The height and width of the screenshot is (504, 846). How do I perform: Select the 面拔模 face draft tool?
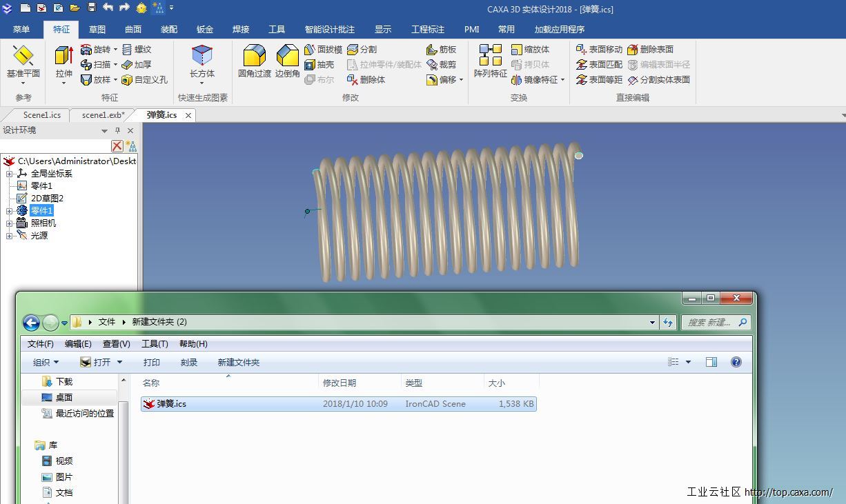323,50
